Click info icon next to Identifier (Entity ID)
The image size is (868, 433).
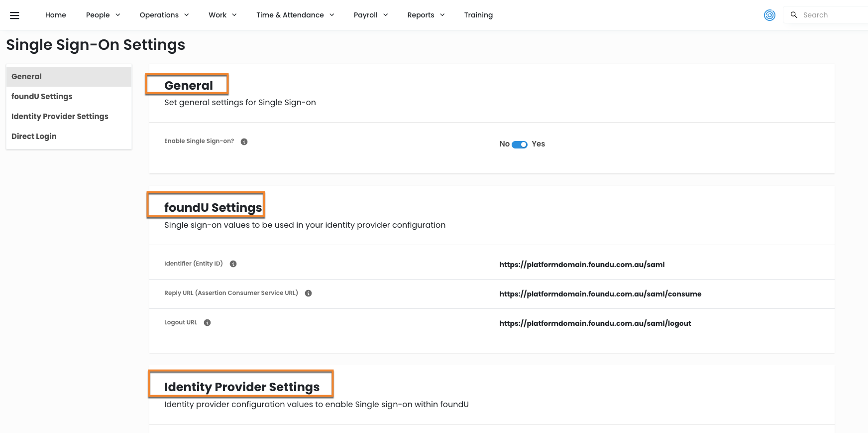(x=233, y=264)
